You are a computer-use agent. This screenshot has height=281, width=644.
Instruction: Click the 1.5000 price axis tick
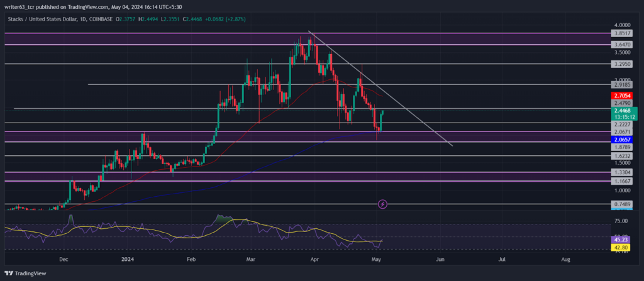[622, 163]
